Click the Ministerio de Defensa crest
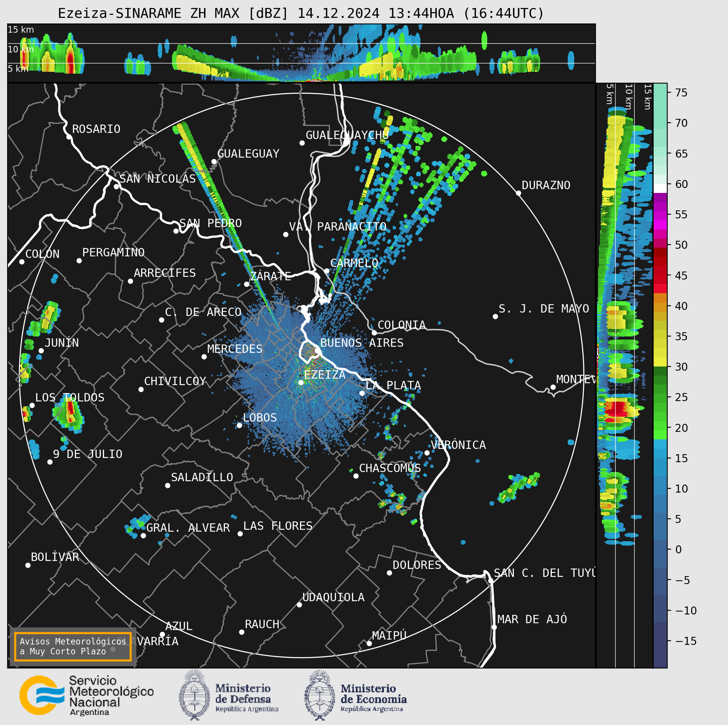728x725 pixels. 194,695
